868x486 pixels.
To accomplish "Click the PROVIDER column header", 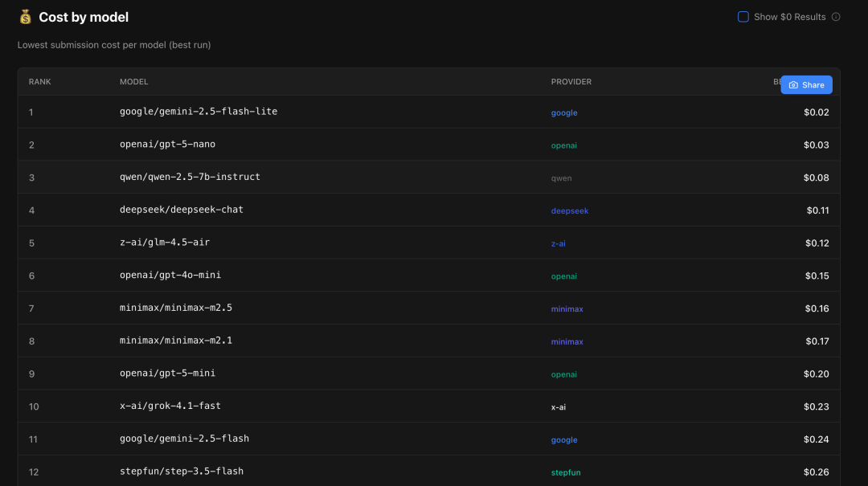I will [x=571, y=82].
